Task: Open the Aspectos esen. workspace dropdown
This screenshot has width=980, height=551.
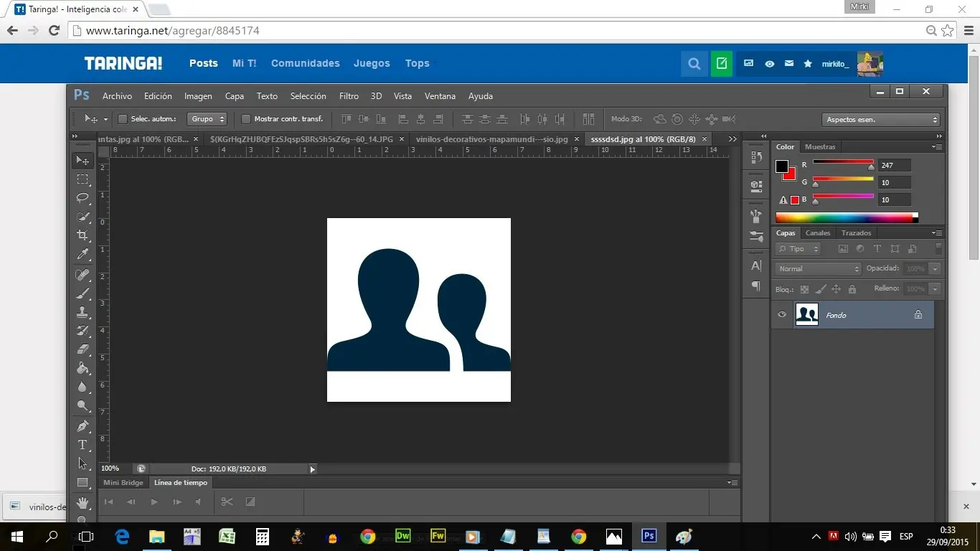Action: [x=881, y=120]
